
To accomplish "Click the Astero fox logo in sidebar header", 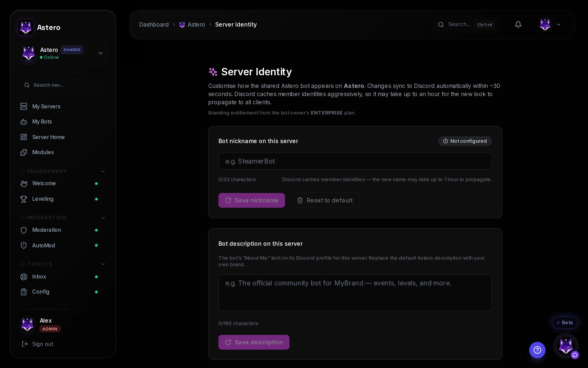I will (26, 27).
